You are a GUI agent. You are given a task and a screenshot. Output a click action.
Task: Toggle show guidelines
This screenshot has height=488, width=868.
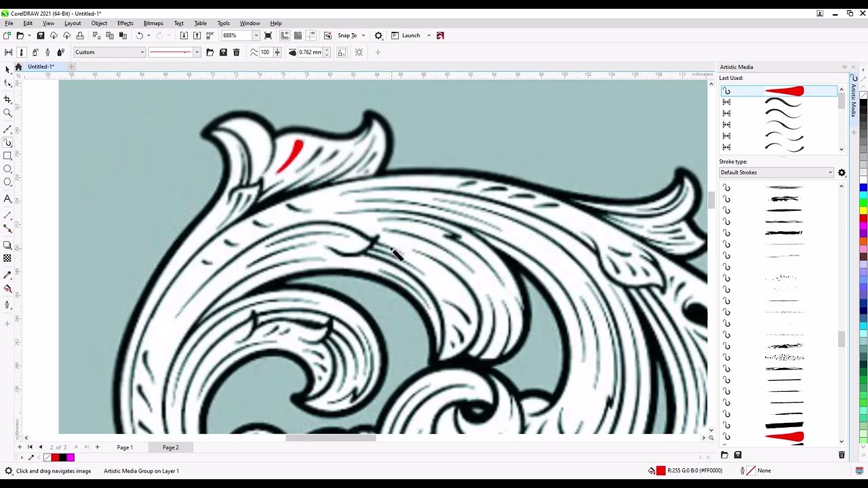point(311,35)
